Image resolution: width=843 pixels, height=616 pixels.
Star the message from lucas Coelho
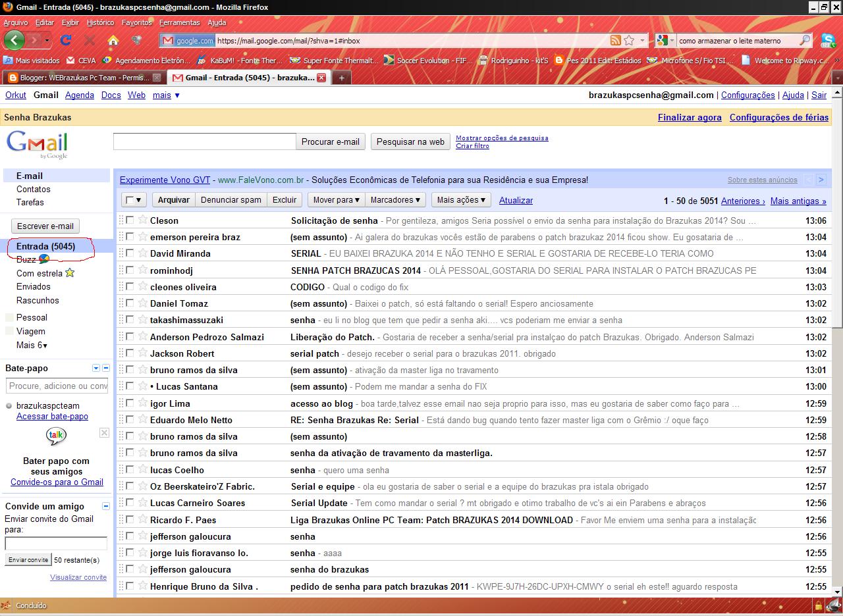pyautogui.click(x=142, y=469)
